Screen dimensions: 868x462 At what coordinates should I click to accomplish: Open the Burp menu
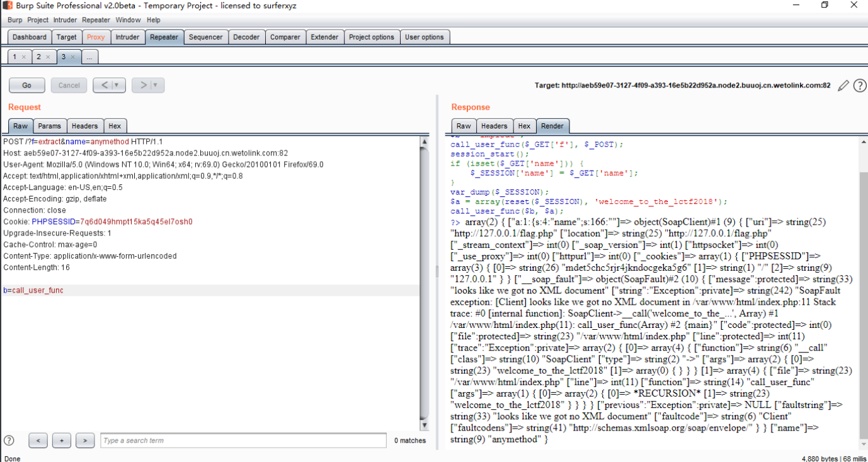[14, 20]
